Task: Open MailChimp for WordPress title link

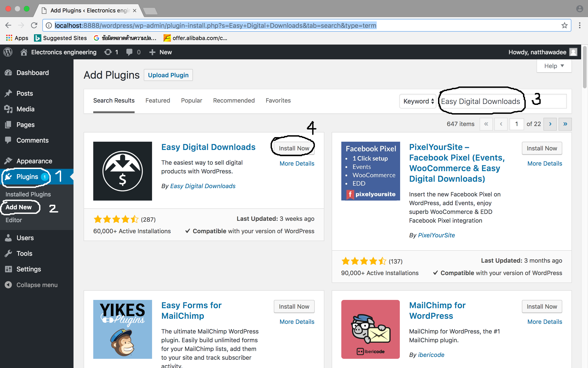Action: 437,310
